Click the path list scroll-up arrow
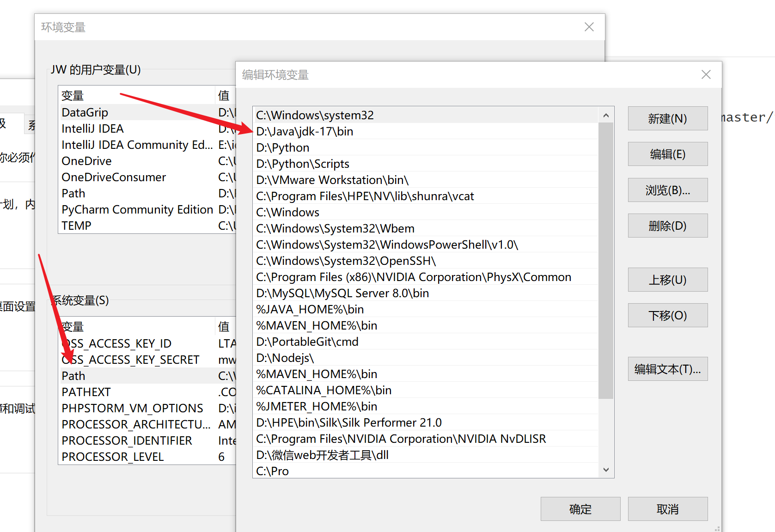775x532 pixels. [x=606, y=115]
